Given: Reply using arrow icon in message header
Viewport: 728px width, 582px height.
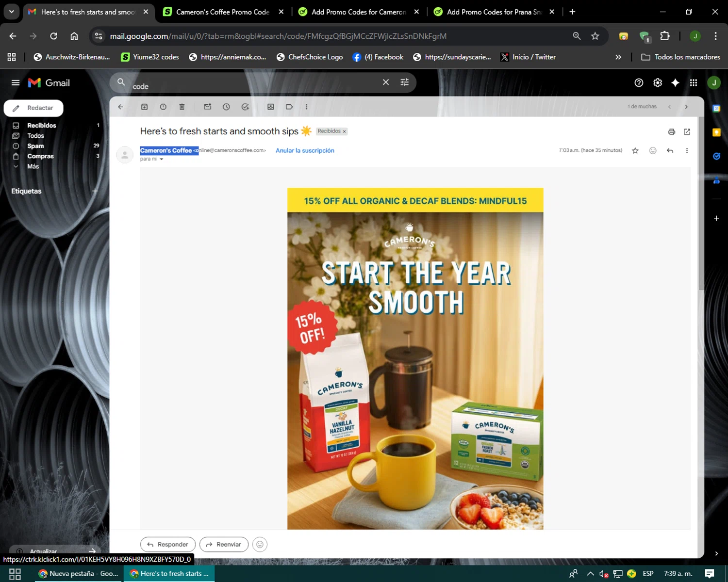Looking at the screenshot, I should tap(670, 150).
